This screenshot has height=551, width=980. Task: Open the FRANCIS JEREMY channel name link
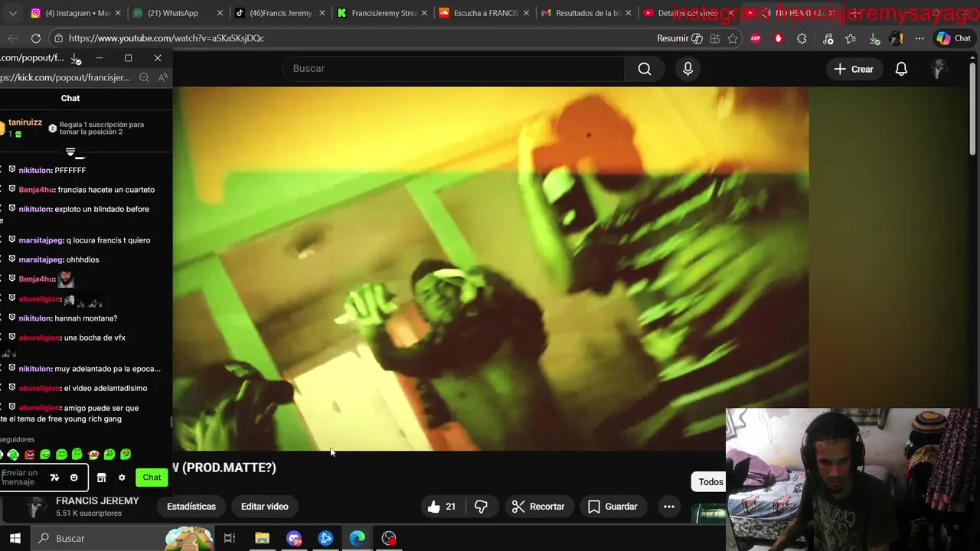tap(97, 500)
